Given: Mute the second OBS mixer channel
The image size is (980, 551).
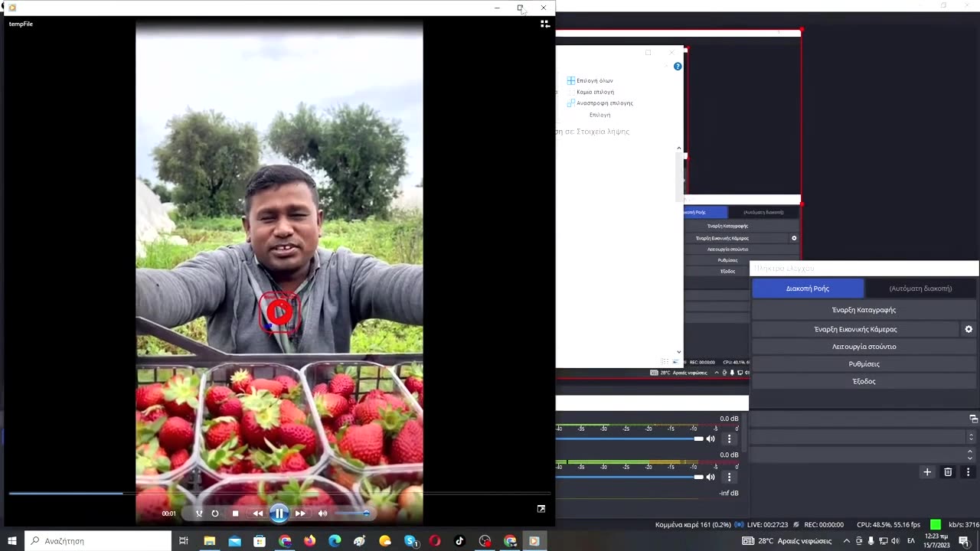Looking at the screenshot, I should tap(710, 477).
